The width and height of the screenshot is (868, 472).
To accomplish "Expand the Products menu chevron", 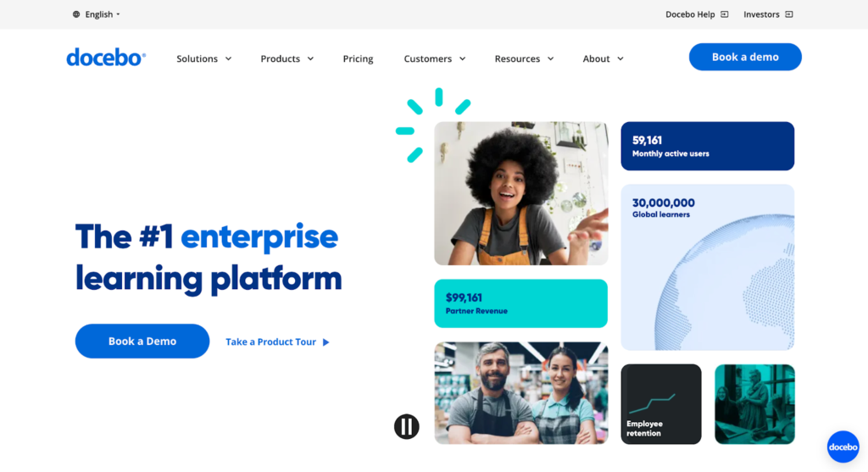I will [x=310, y=58].
